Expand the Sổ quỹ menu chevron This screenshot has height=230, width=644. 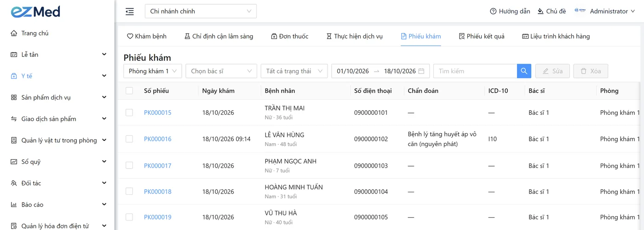(x=104, y=162)
